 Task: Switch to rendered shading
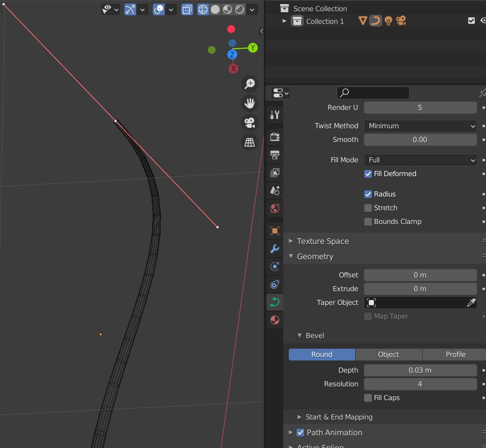pyautogui.click(x=240, y=9)
